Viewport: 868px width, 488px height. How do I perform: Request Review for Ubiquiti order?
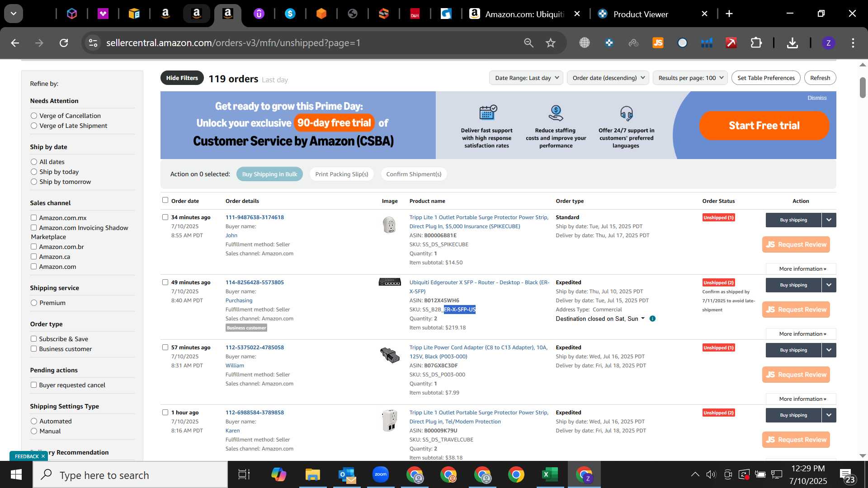(796, 310)
